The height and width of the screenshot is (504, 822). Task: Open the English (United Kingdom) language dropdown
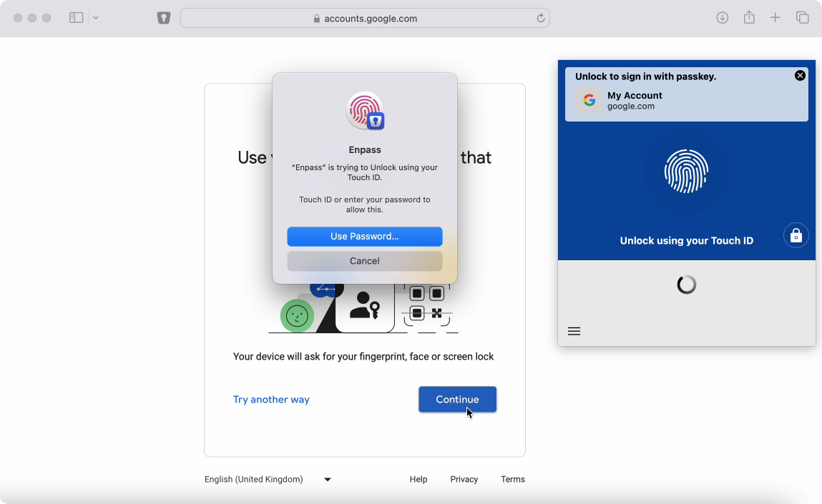pyautogui.click(x=268, y=480)
